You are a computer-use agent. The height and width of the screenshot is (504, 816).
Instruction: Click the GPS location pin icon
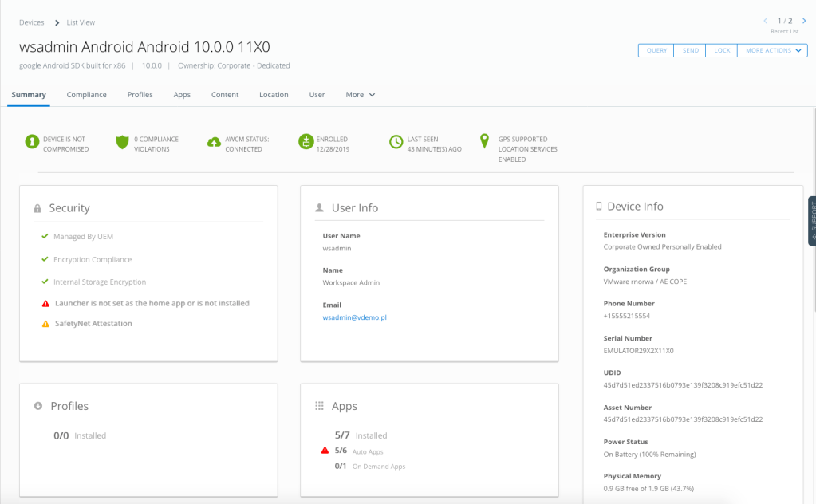(484, 141)
